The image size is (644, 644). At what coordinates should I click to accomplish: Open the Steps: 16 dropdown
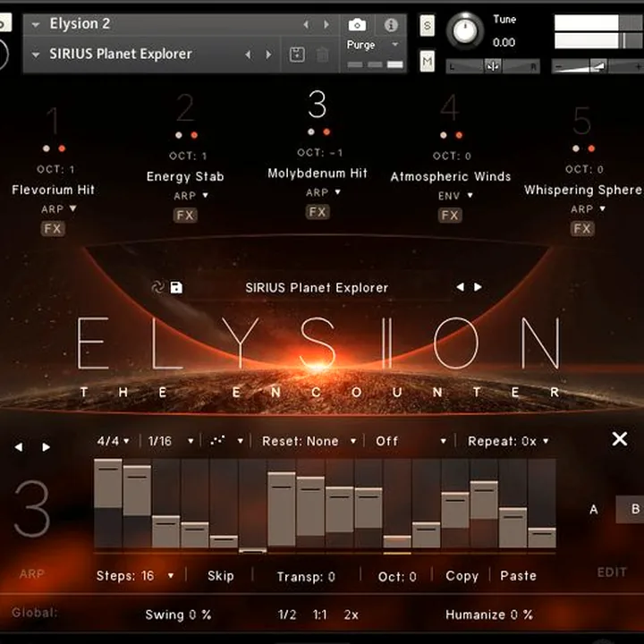[x=135, y=576]
